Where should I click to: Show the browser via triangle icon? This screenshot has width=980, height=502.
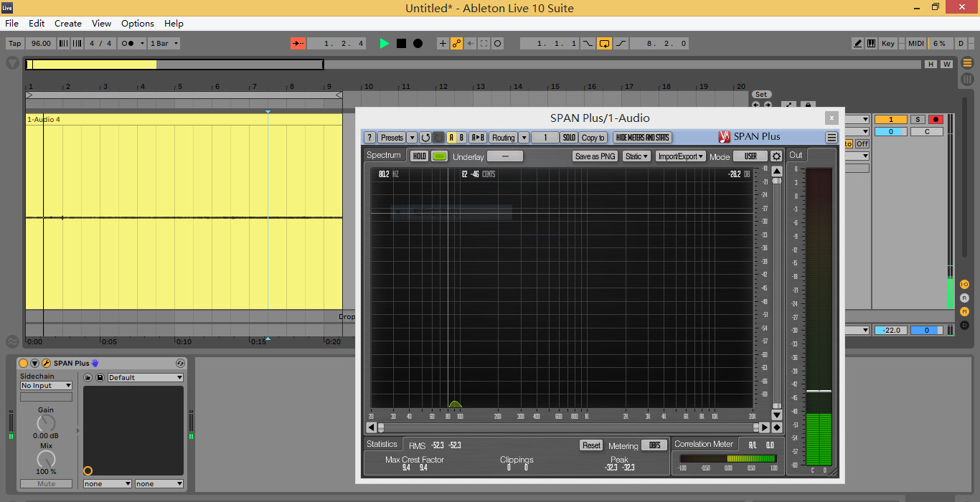pos(12,63)
